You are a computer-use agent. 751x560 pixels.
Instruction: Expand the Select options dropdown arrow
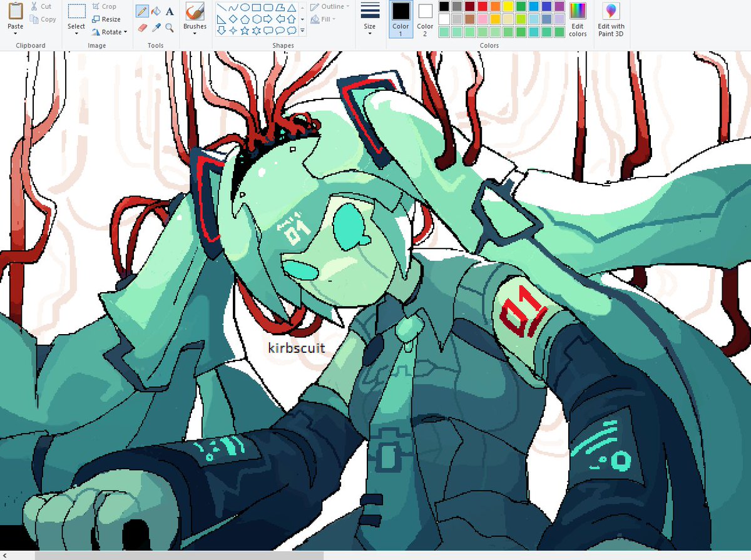click(x=76, y=33)
